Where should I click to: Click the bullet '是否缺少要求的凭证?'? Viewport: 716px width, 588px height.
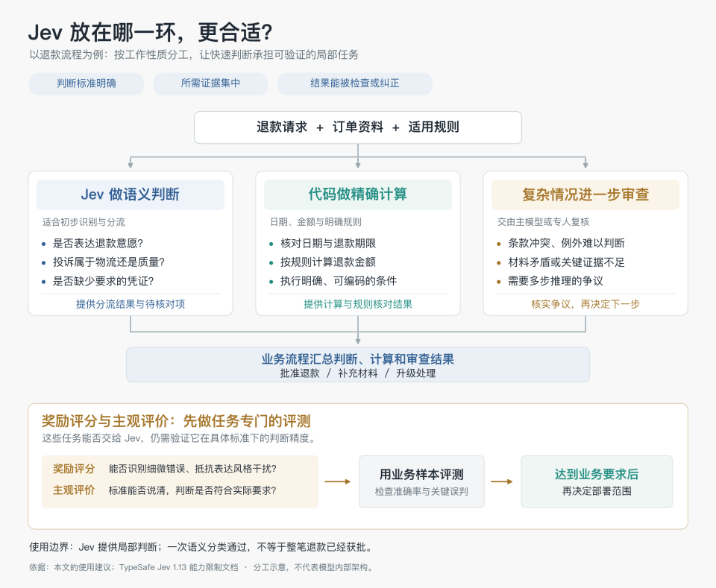tap(103, 281)
